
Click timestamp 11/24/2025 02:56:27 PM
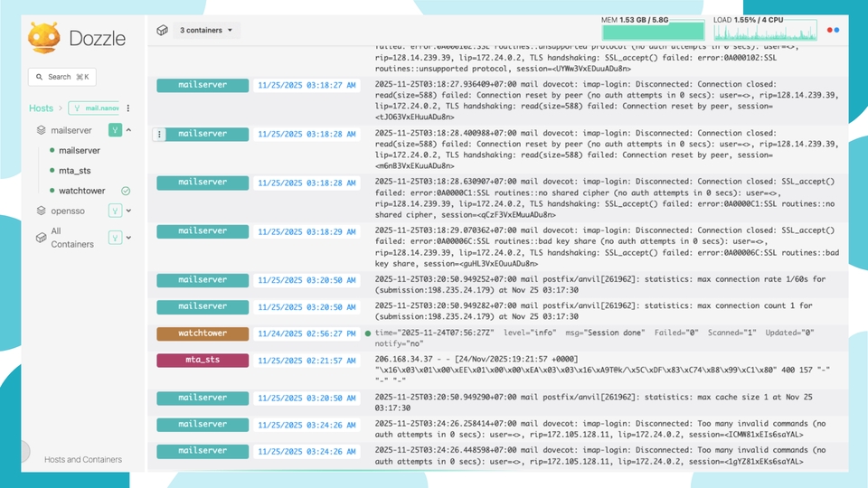307,333
